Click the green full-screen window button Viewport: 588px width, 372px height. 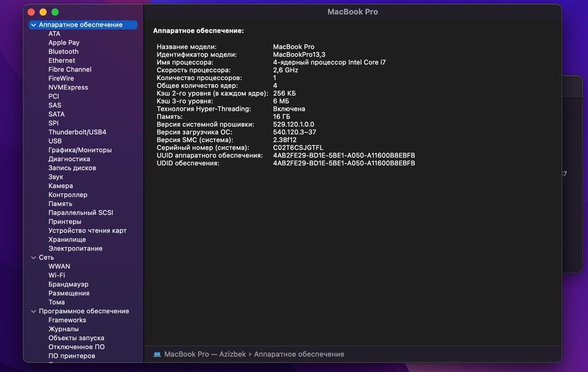click(x=55, y=12)
